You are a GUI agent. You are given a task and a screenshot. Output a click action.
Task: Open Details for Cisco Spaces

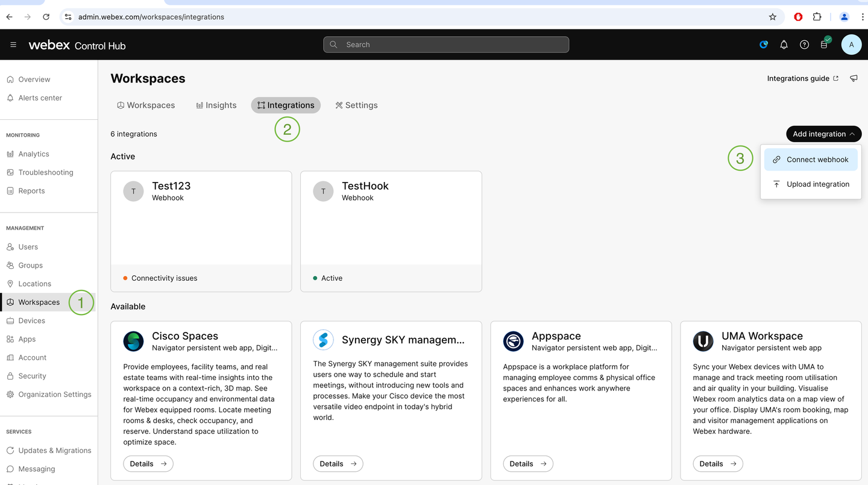[148, 464]
